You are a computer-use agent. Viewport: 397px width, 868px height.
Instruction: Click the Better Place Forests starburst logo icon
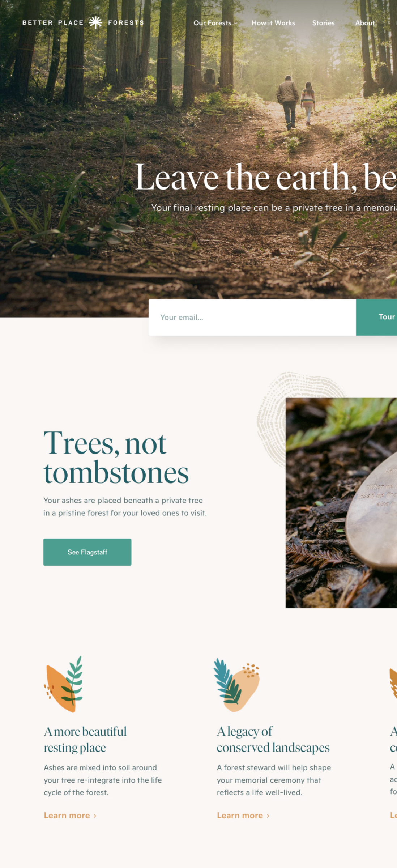[x=95, y=22]
